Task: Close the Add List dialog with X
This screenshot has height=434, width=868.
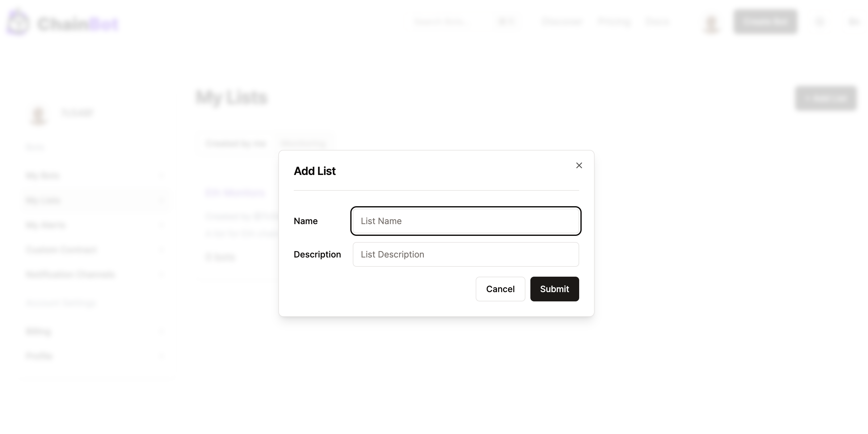Action: coord(579,165)
